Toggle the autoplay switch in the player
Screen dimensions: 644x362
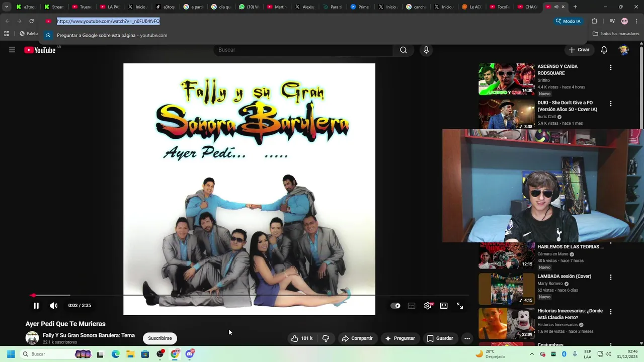395,306
